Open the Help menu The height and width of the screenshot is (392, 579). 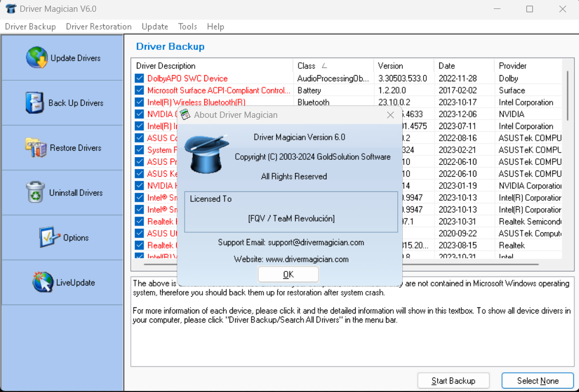[x=215, y=26]
